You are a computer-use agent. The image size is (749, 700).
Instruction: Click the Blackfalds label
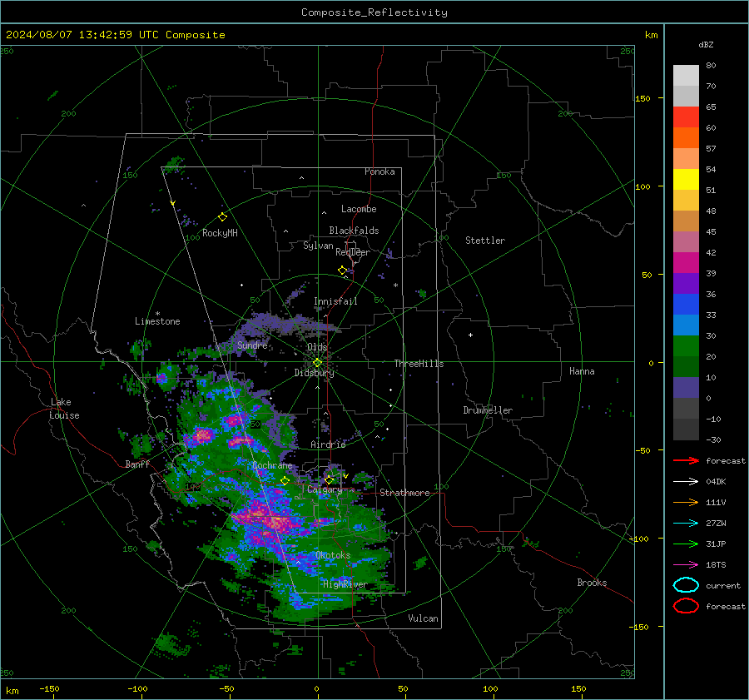354,231
